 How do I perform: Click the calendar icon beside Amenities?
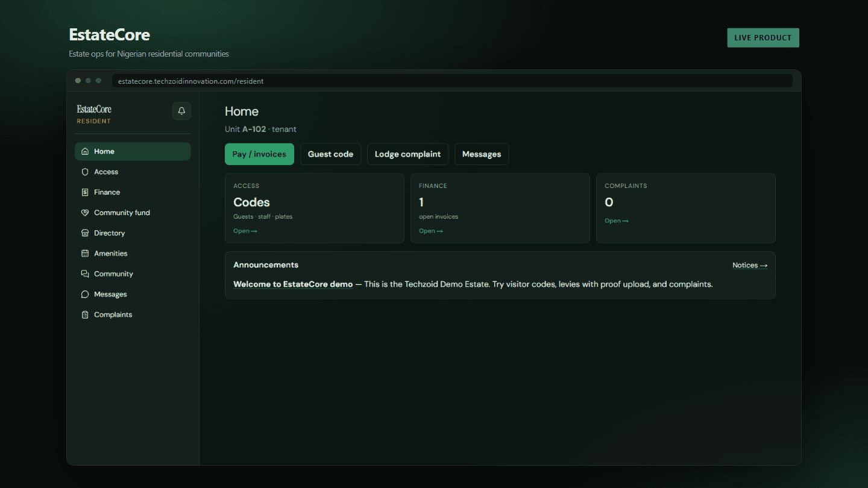pos(85,254)
